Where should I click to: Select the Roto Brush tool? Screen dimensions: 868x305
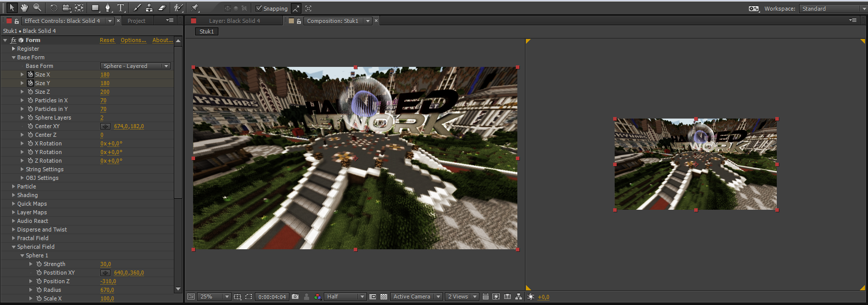[178, 8]
